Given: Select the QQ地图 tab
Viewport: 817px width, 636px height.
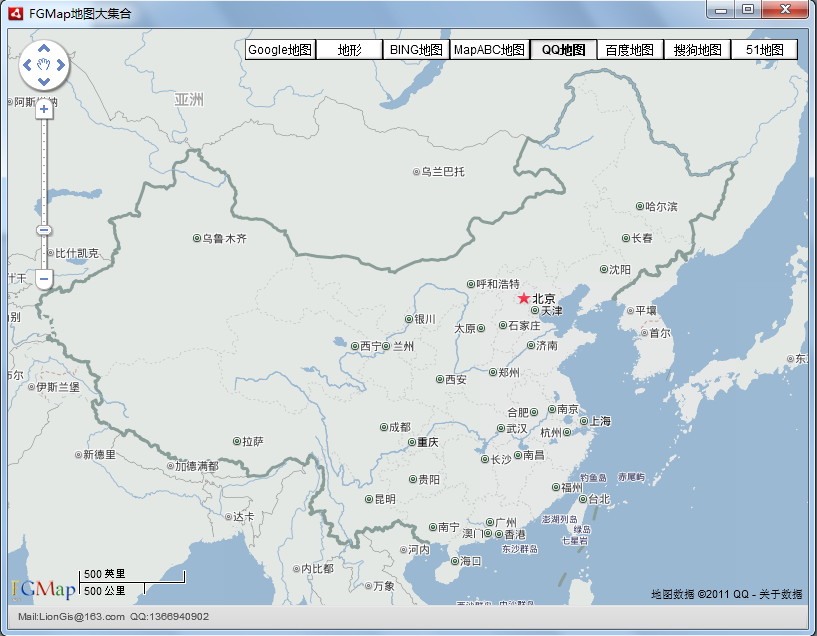Looking at the screenshot, I should (563, 50).
